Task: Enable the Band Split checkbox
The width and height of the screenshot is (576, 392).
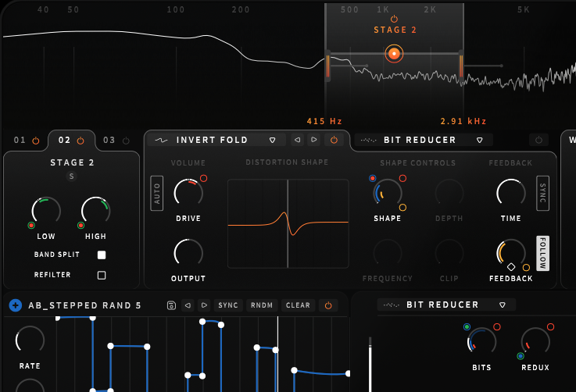Action: 102,255
